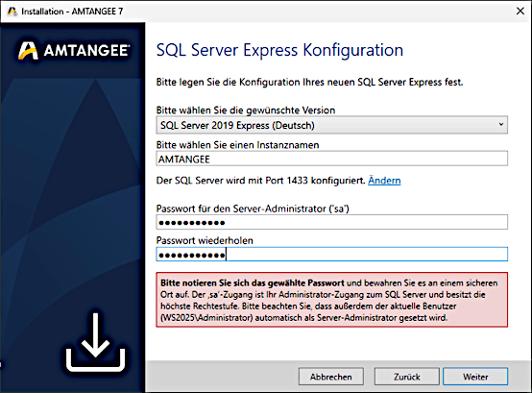
Task: Click the Ändern link to change port
Action: pyautogui.click(x=384, y=181)
